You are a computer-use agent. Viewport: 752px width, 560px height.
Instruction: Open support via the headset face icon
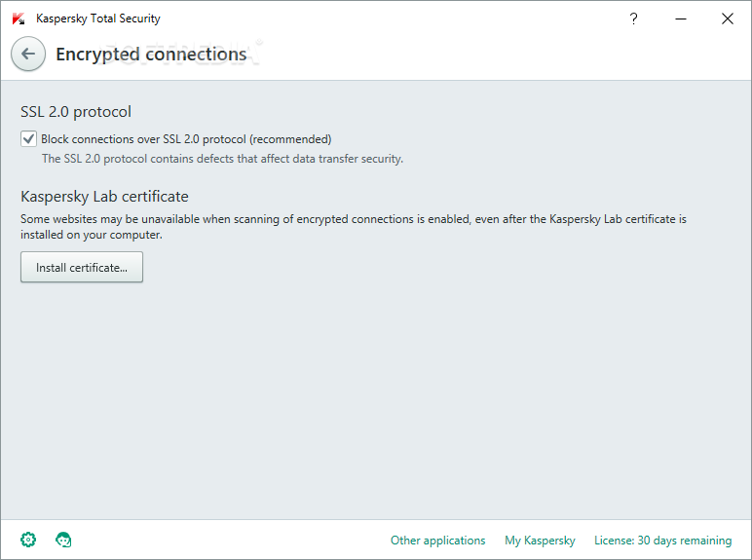click(63, 540)
